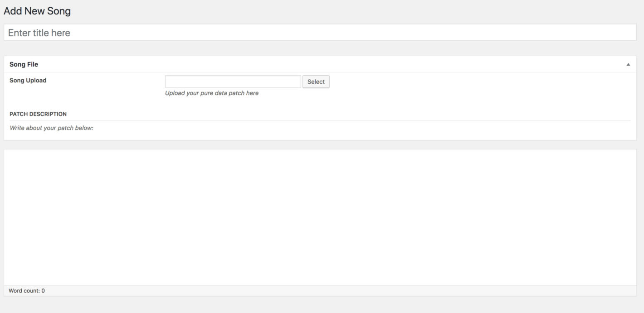This screenshot has height=313, width=644.
Task: Click the Song File panel title
Action: coord(24,64)
